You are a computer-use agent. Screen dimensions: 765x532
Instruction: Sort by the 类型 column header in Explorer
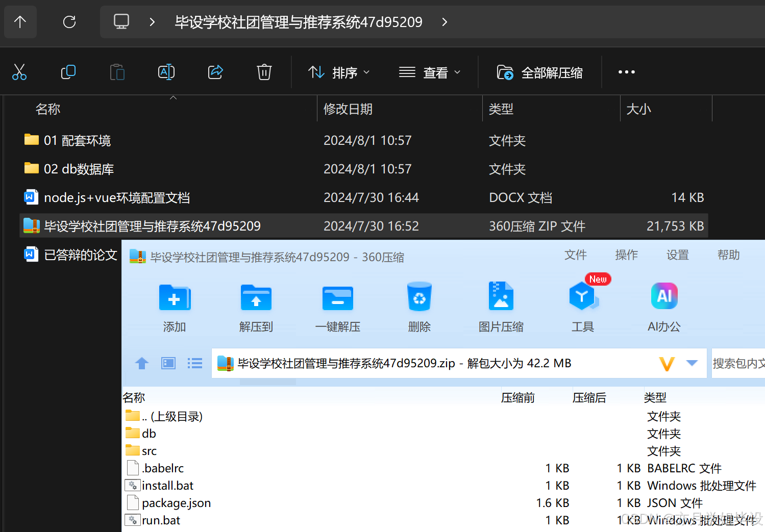pos(501,109)
